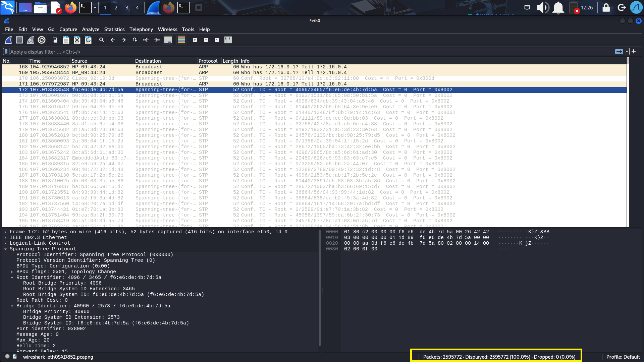Viewport: 644px width, 362px height.
Task: Expand IEEE 802.3 Ethernet section
Action: tap(5, 238)
